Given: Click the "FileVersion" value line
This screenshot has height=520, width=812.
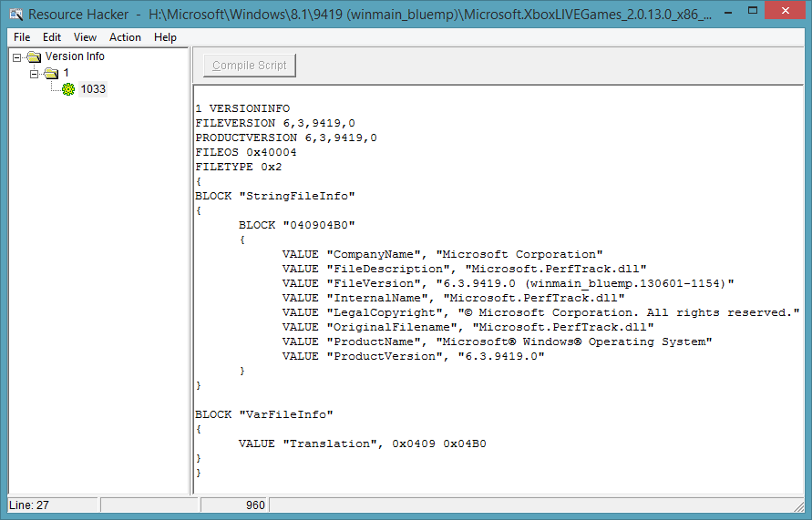Looking at the screenshot, I should [508, 283].
